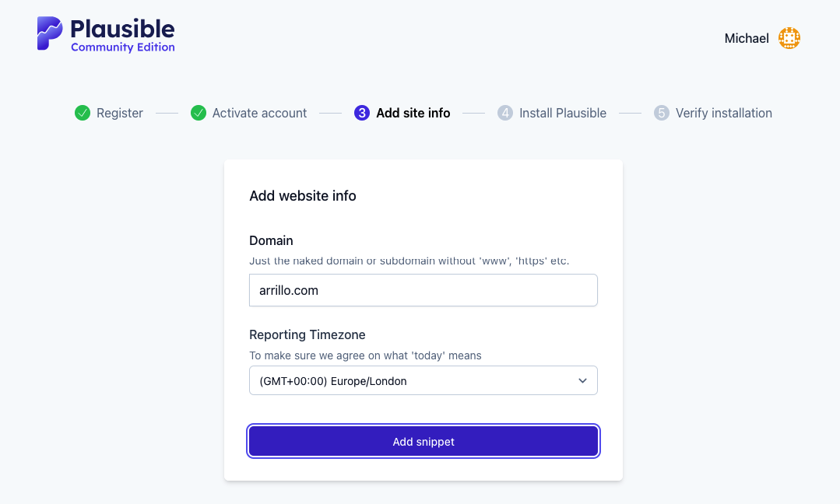This screenshot has height=504, width=840.
Task: Collapse the timezone selection list
Action: 423,380
